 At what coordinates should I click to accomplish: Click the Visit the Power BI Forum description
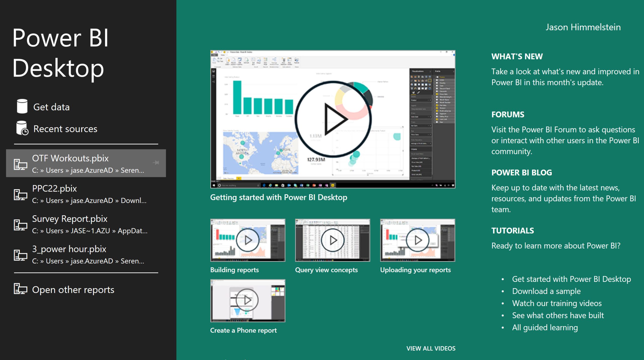tap(565, 140)
